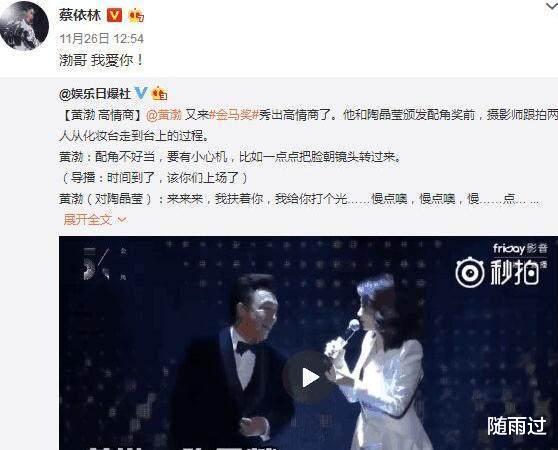The image size is (558, 450).
Task: Click the 秒拍 logo on the video
Action: coord(501,272)
